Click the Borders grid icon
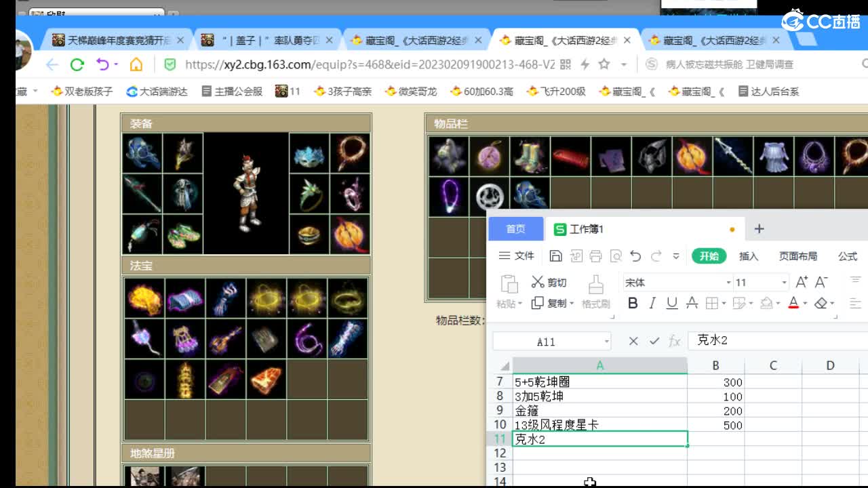 point(712,303)
